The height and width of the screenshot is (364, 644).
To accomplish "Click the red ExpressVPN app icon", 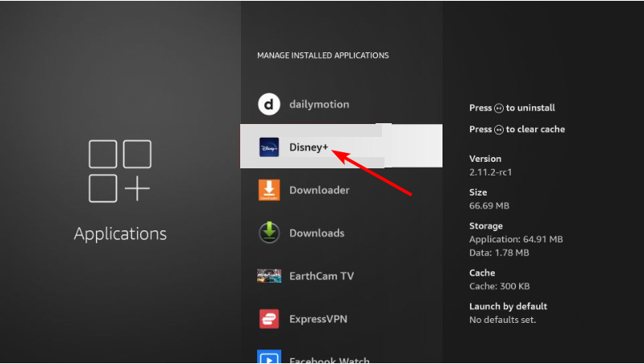I will [269, 319].
